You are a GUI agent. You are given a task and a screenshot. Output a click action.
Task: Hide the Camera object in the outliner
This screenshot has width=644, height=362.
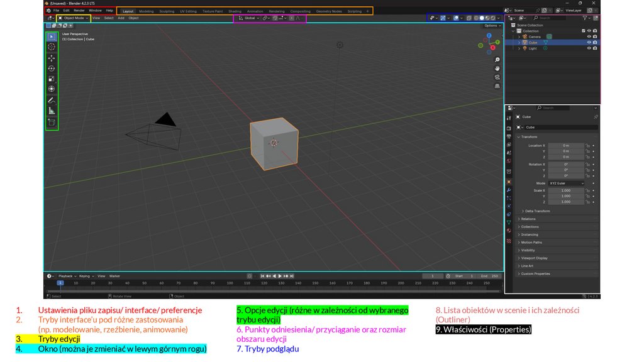coord(589,36)
